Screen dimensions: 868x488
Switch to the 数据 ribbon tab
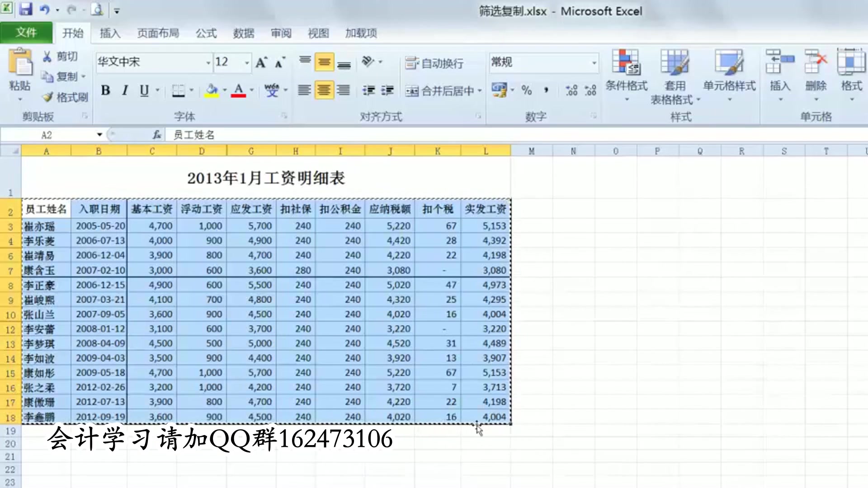coord(243,33)
